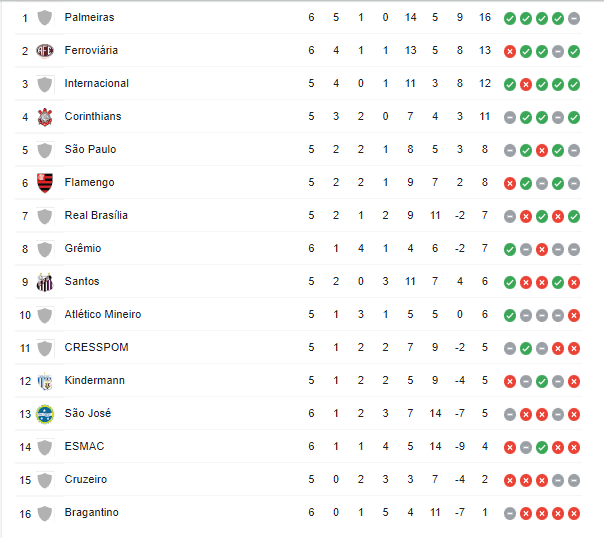Select the Santos club badge
The image size is (604, 538).
44,281
